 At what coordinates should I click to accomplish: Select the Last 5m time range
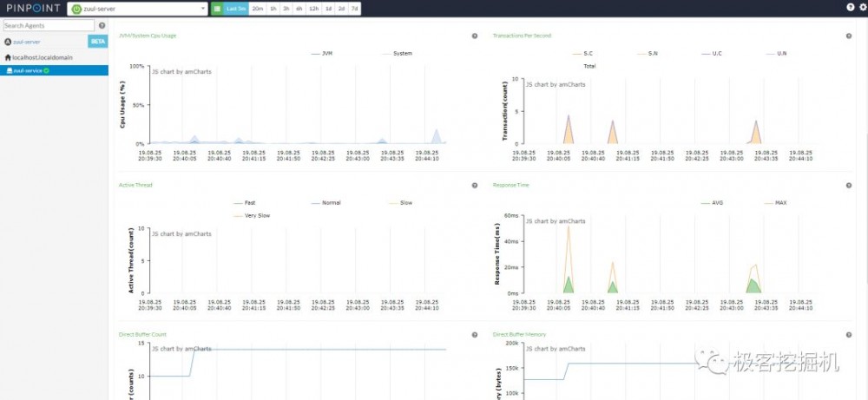point(236,9)
